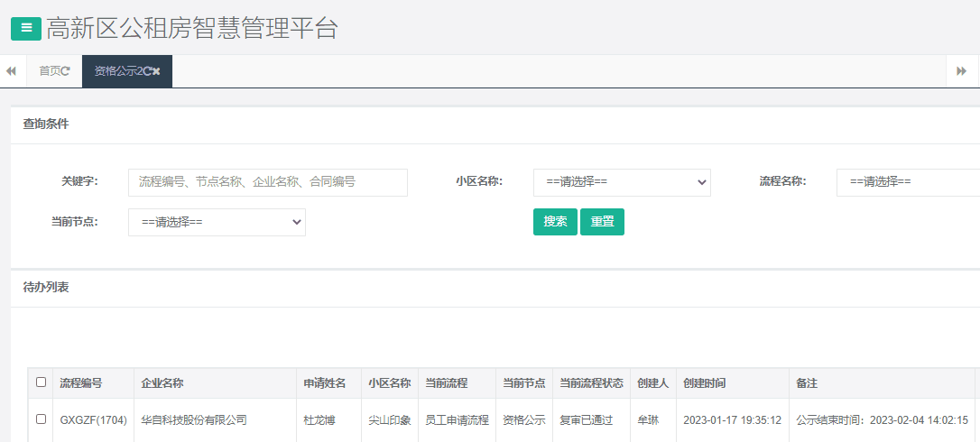Click the 企业名称 column header
The image size is (980, 442).
tap(162, 383)
